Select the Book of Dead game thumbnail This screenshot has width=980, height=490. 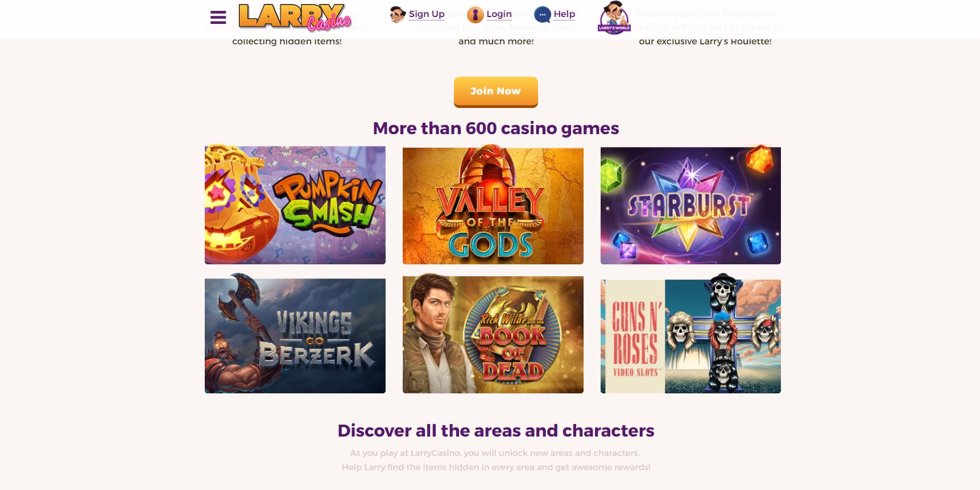(x=493, y=334)
